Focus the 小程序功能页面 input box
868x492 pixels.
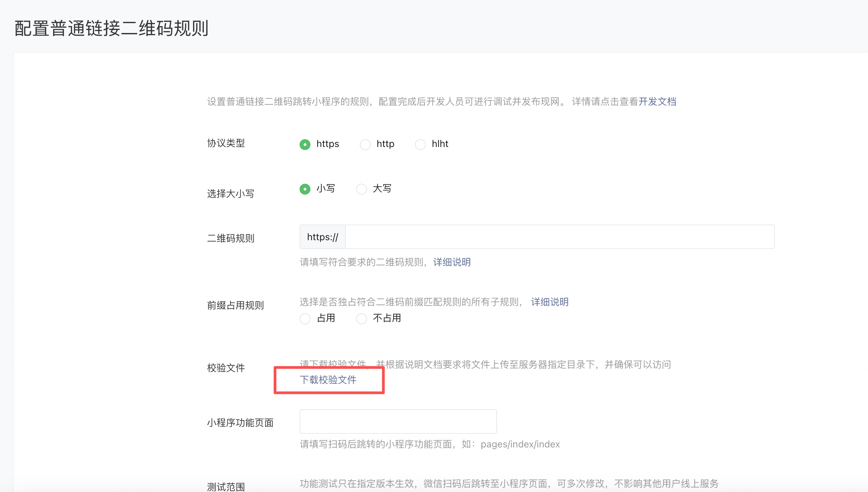point(398,422)
